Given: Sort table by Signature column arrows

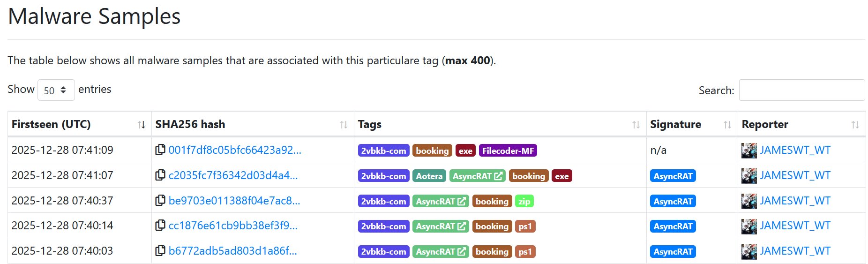Looking at the screenshot, I should point(727,125).
